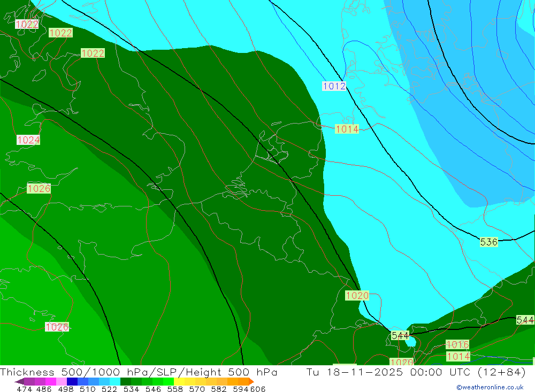
Task: Click the forecast date 'Tu 18-11-2025 00:00 UTC'
Action: click(x=389, y=372)
